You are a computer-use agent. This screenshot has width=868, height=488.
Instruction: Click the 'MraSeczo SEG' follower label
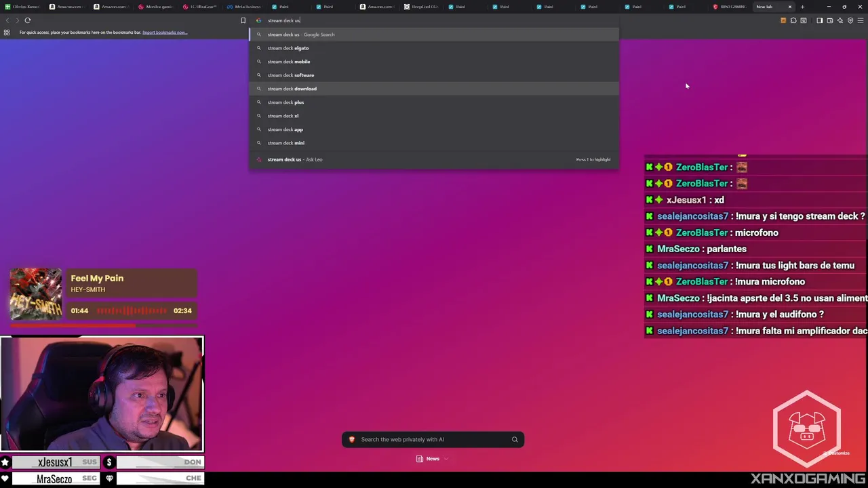[56, 479]
